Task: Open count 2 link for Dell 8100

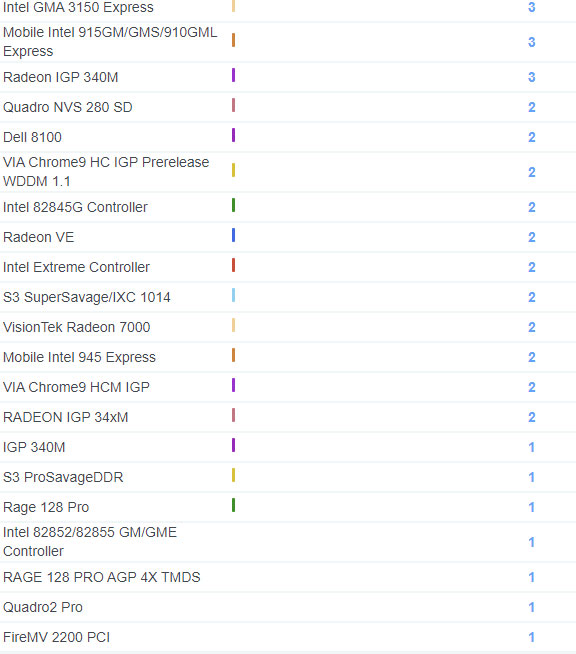Action: click(531, 137)
